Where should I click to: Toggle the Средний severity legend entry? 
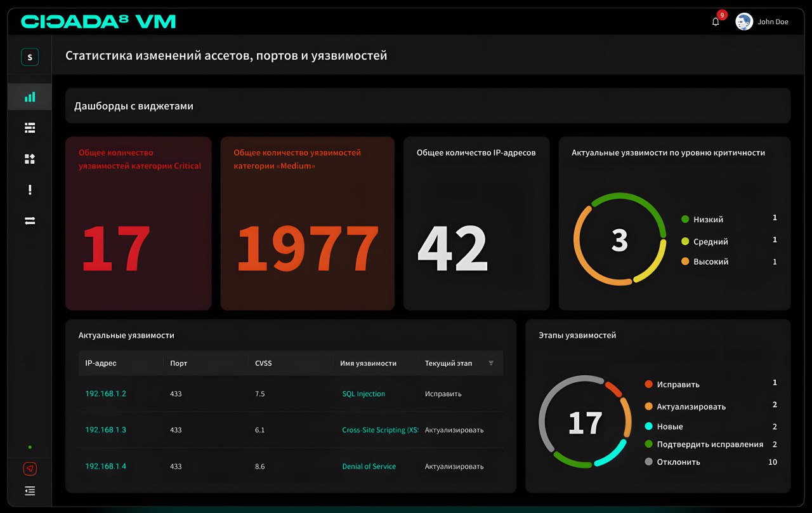pos(709,241)
